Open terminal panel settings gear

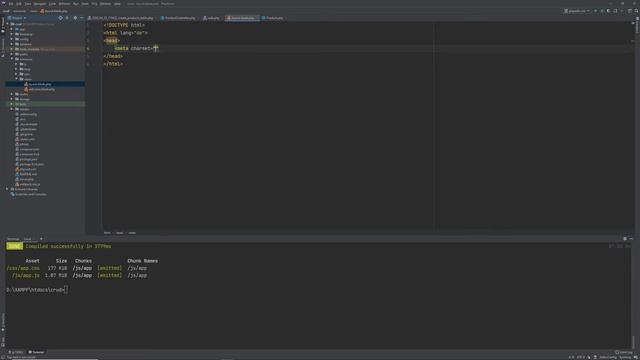tap(625, 239)
